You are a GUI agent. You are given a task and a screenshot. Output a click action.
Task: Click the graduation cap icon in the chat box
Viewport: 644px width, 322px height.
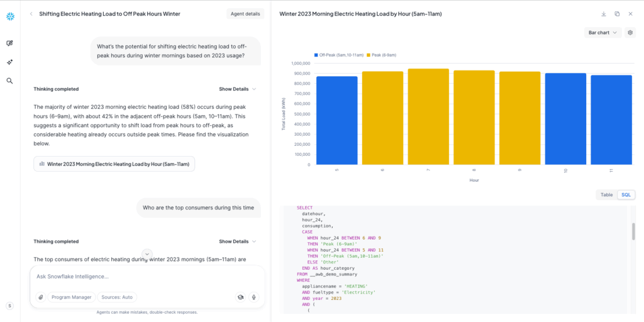pos(240,297)
